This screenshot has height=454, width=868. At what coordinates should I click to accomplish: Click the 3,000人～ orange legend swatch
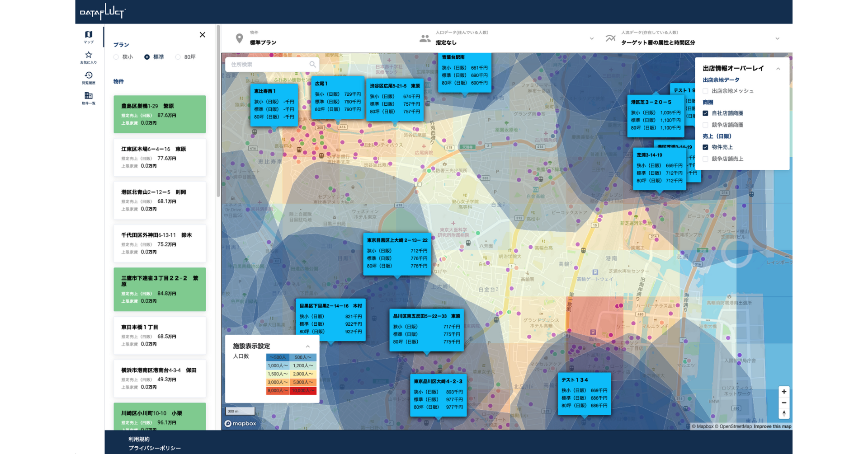(x=278, y=382)
